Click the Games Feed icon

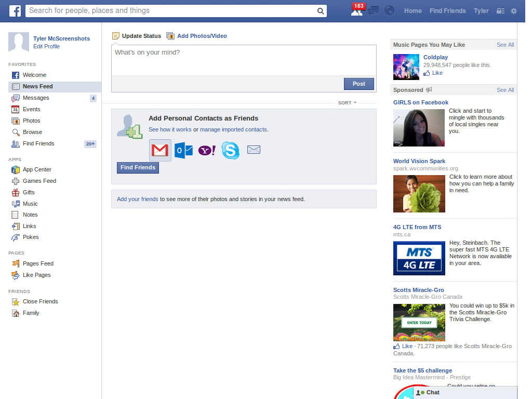pos(16,181)
